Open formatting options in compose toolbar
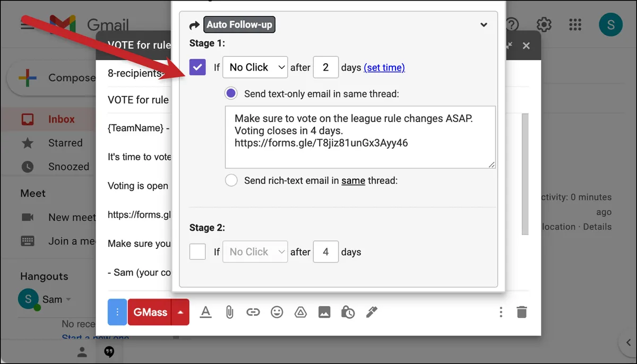637x364 pixels. point(205,312)
